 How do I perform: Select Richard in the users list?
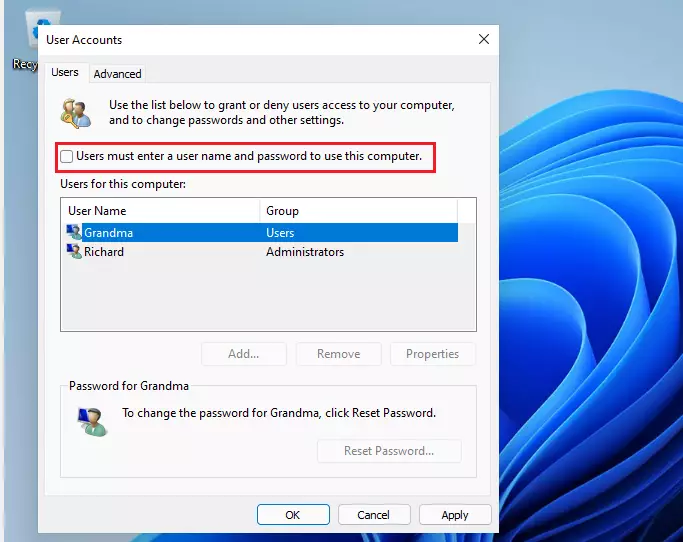(x=261, y=252)
